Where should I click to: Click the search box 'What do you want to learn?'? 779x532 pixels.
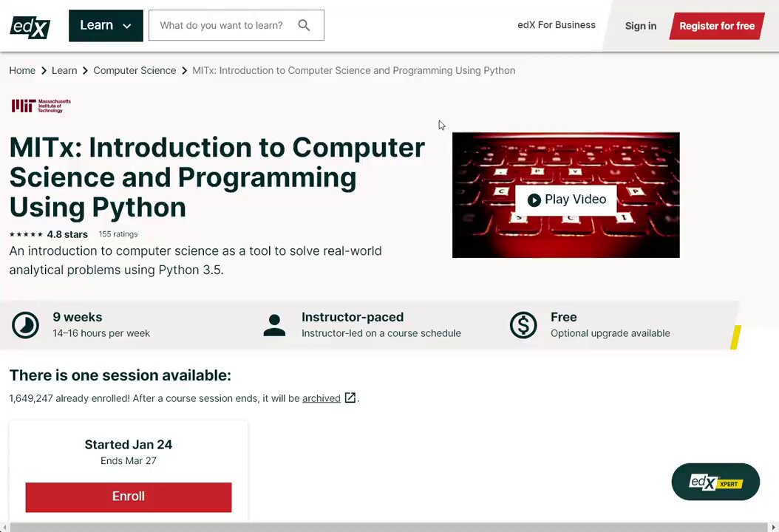(x=237, y=25)
